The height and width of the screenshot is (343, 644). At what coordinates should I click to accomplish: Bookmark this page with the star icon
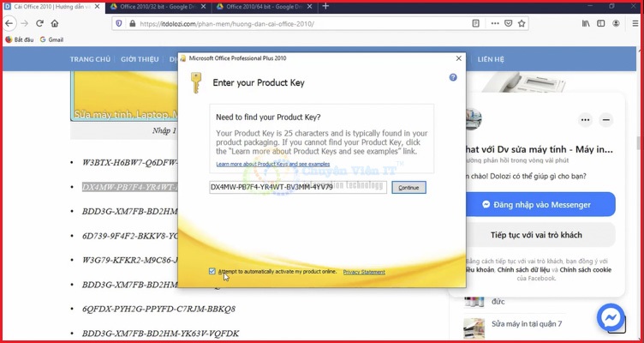pyautogui.click(x=522, y=24)
